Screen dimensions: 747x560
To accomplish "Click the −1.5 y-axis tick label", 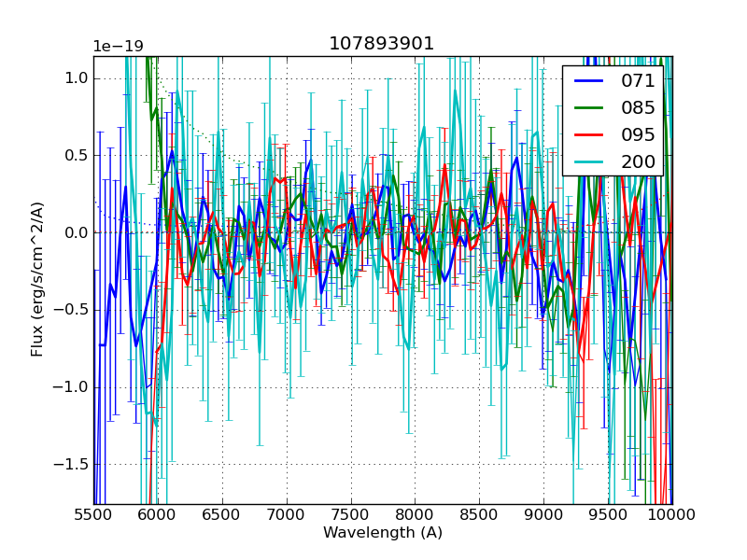I will point(71,464).
